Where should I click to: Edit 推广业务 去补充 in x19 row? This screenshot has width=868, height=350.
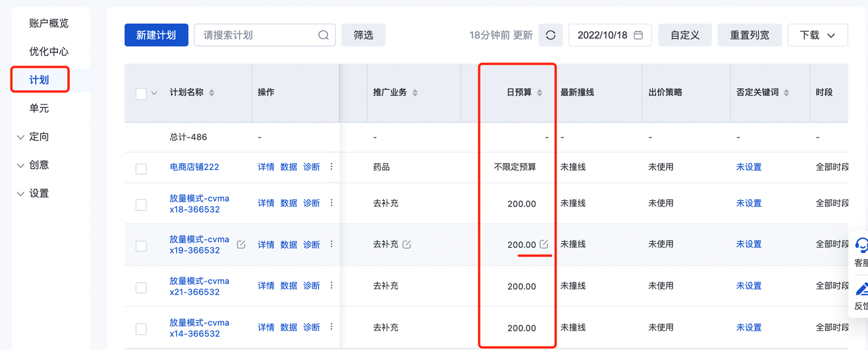[407, 245]
